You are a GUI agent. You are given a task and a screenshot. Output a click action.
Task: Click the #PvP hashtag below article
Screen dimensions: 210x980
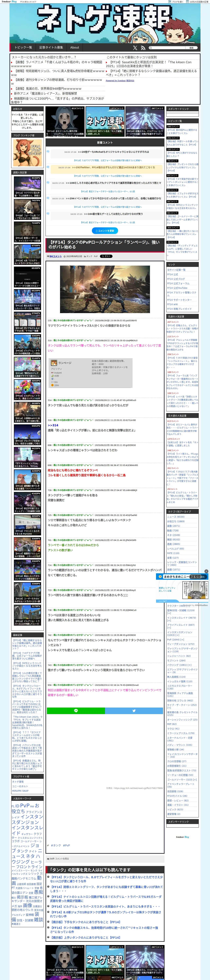click(x=66, y=845)
